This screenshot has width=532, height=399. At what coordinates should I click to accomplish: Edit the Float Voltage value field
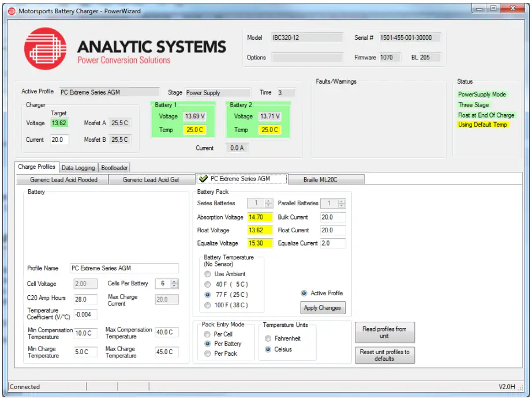(261, 230)
